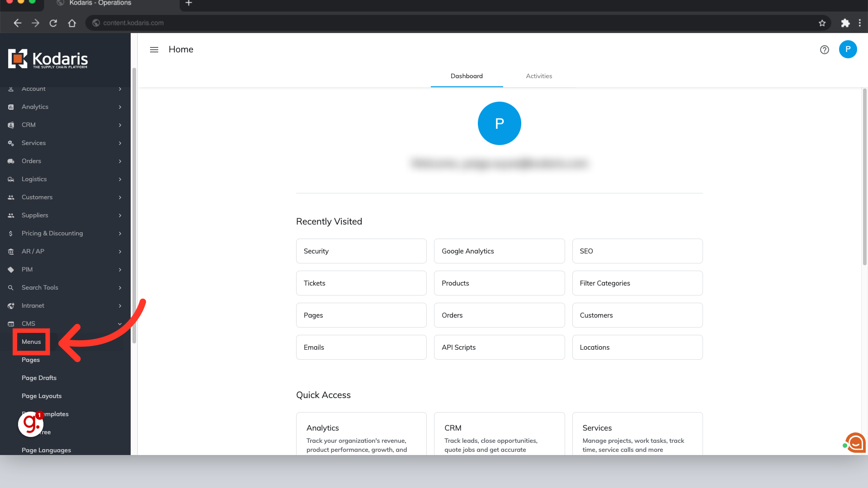868x488 pixels.
Task: Click the blue P profile avatar in header
Action: coord(848,49)
